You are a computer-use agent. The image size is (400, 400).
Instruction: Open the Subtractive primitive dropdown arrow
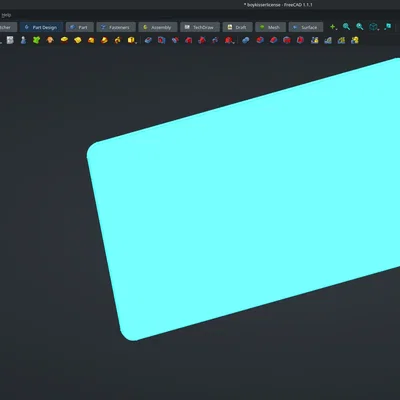tap(233, 43)
